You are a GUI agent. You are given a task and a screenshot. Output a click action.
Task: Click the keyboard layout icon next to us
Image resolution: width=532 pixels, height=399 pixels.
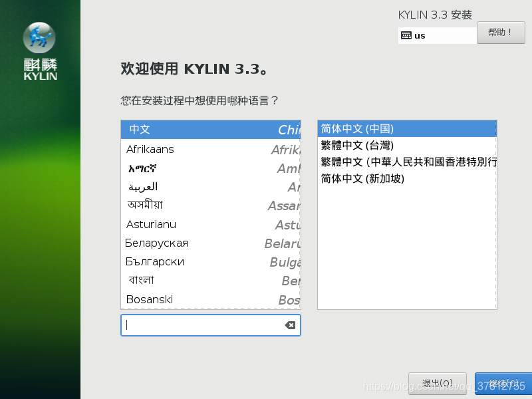pyautogui.click(x=406, y=35)
